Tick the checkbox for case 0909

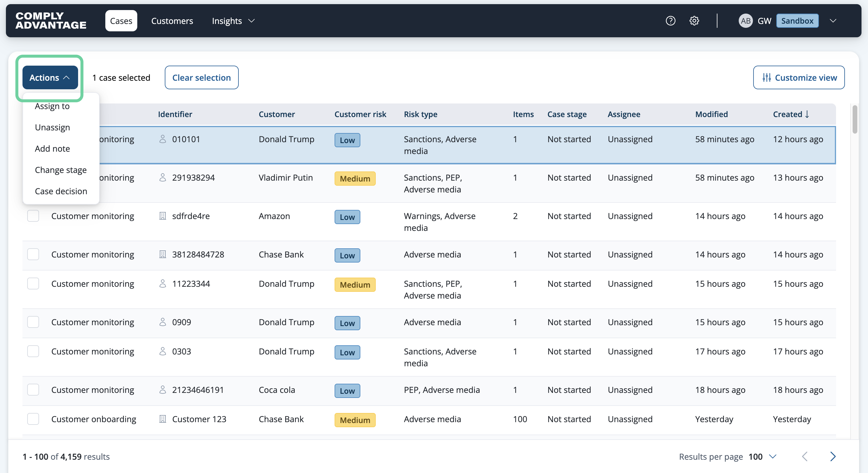(33, 322)
